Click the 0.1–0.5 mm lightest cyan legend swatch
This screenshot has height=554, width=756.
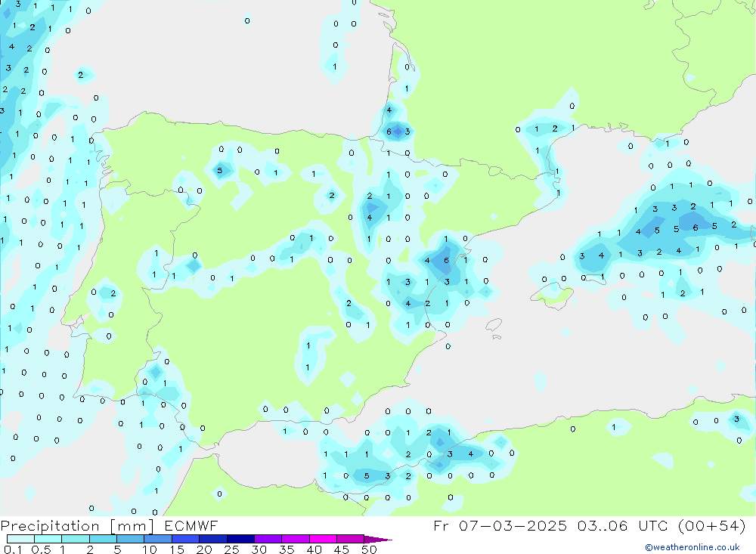point(20,539)
